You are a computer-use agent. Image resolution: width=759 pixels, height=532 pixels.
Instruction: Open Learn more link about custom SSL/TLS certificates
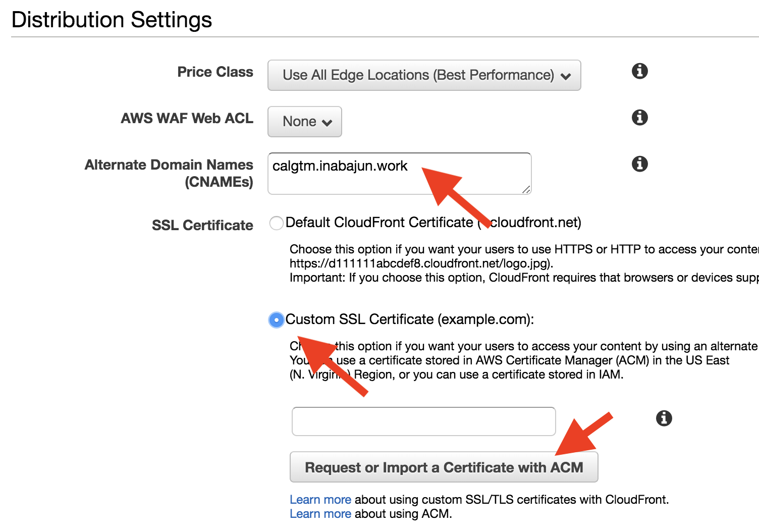[x=320, y=500]
